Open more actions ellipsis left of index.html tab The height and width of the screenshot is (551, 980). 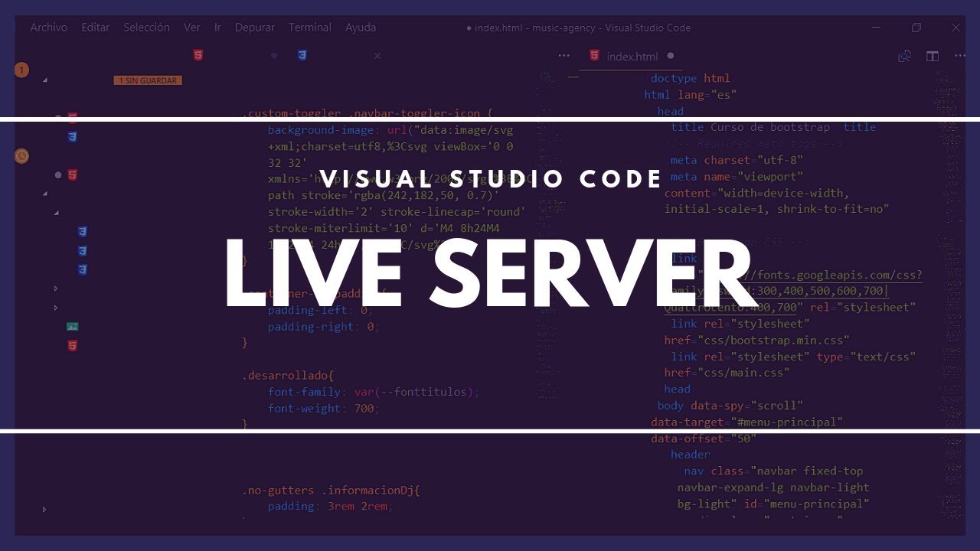(x=564, y=56)
